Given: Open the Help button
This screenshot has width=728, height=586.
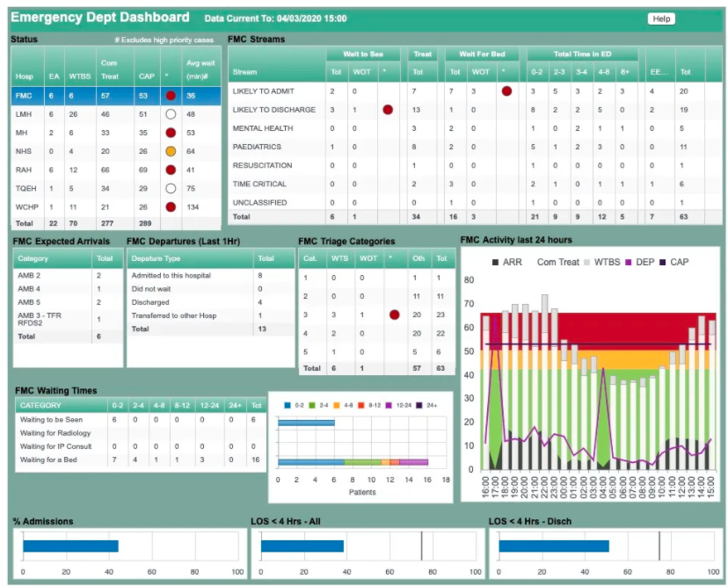Looking at the screenshot, I should pos(661,18).
